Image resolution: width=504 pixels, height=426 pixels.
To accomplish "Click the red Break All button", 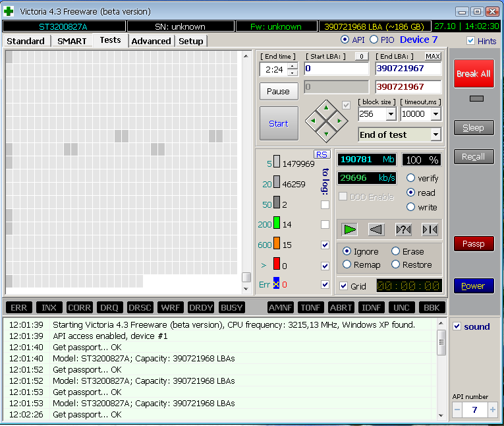I will point(474,74).
